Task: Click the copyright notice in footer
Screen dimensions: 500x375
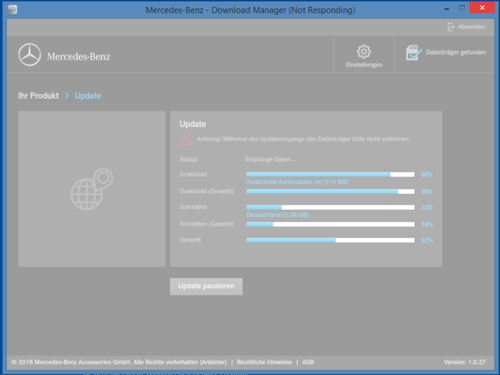Action: (x=119, y=362)
